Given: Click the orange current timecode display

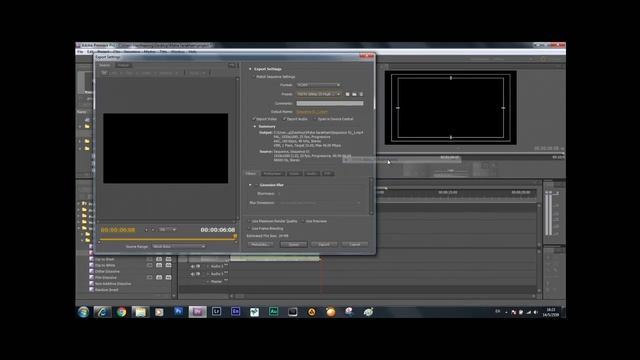Looking at the screenshot, I should (x=118, y=230).
